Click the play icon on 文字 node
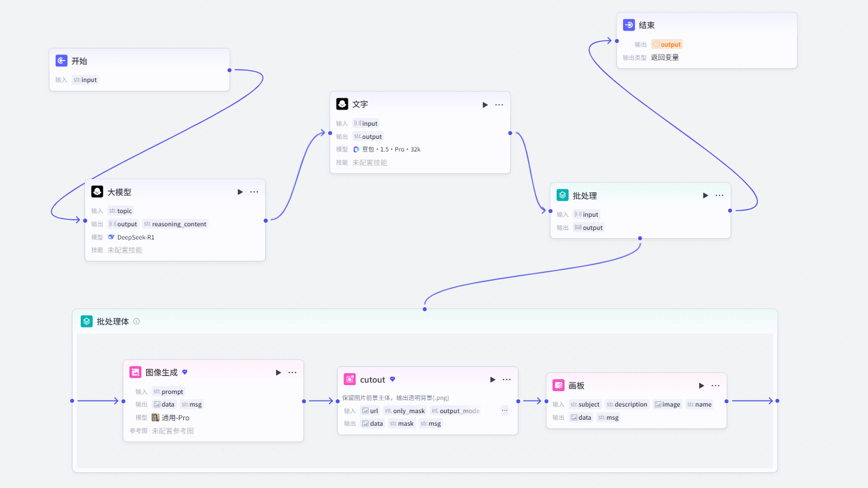868x488 pixels. (x=485, y=105)
